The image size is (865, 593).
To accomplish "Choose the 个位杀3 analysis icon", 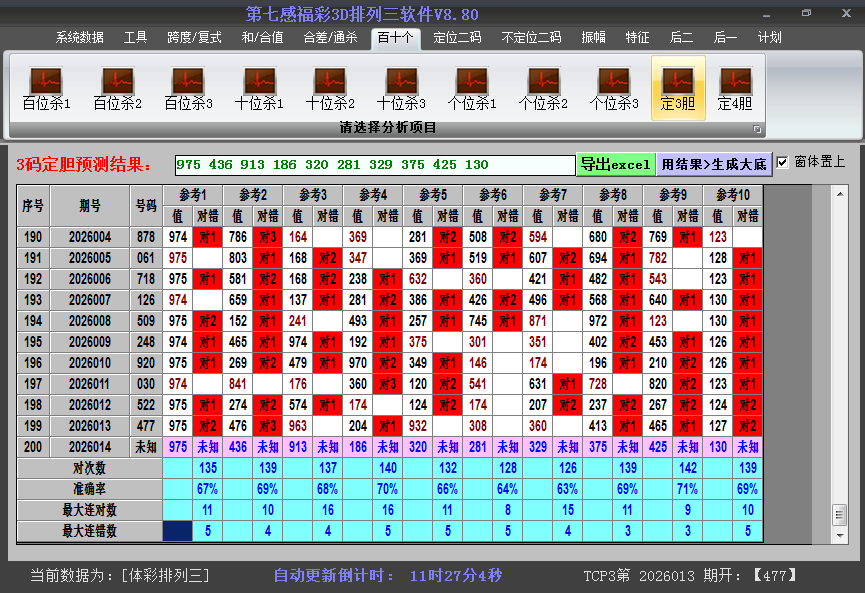I will point(614,88).
